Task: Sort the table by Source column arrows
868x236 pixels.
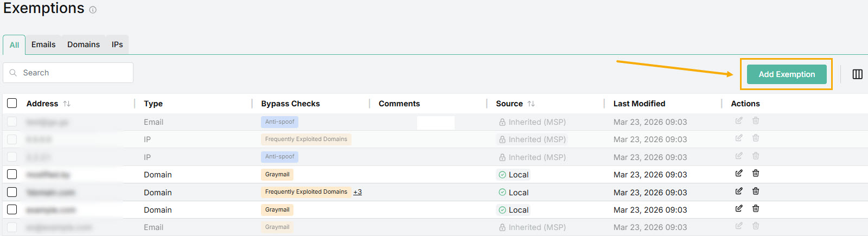Action: point(531,104)
